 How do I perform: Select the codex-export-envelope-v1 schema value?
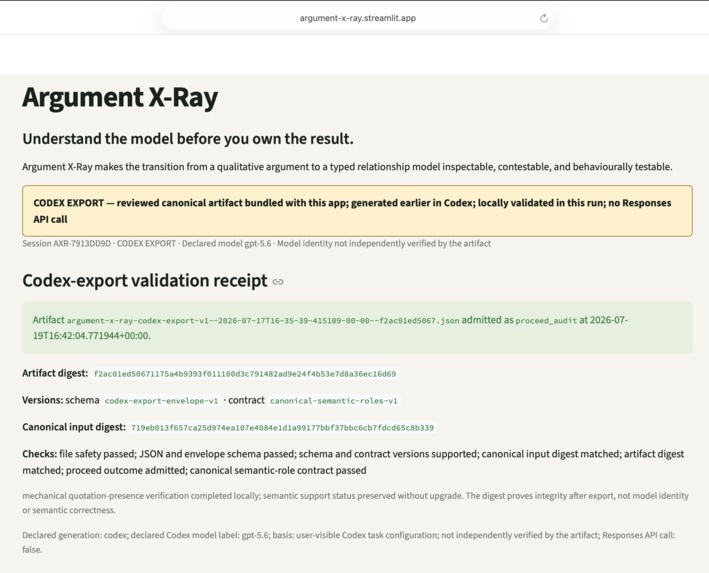tap(161, 401)
